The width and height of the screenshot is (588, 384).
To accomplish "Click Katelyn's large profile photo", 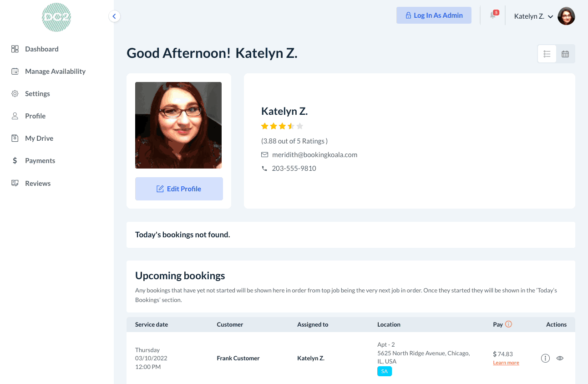I will tap(178, 125).
